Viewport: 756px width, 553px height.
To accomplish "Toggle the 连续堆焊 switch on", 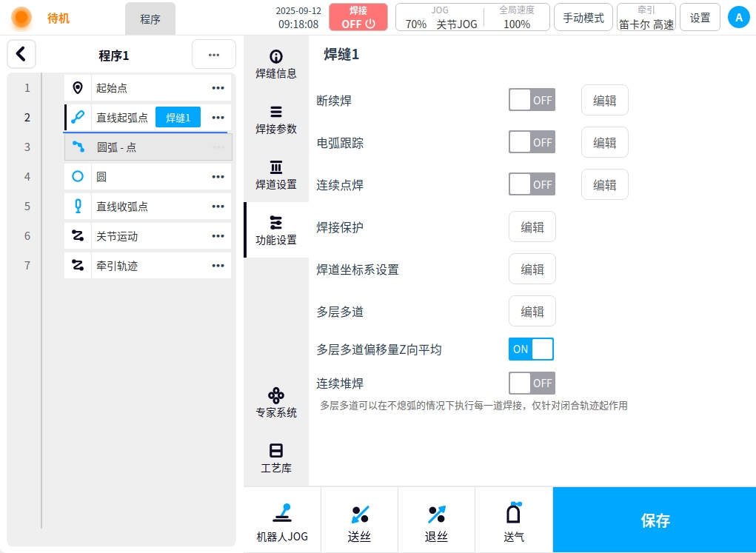I will [532, 383].
